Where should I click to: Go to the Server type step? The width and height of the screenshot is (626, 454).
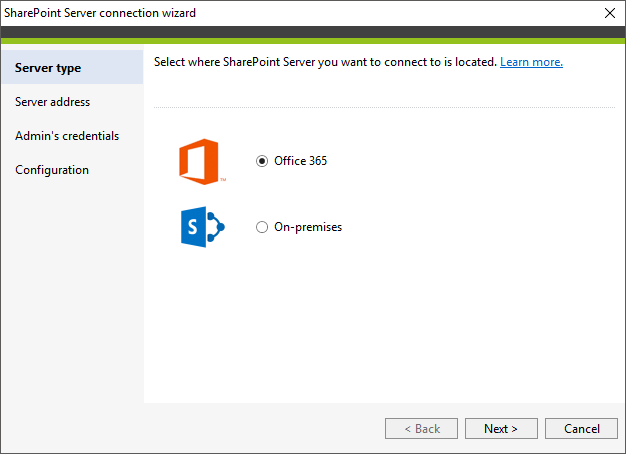(x=48, y=68)
